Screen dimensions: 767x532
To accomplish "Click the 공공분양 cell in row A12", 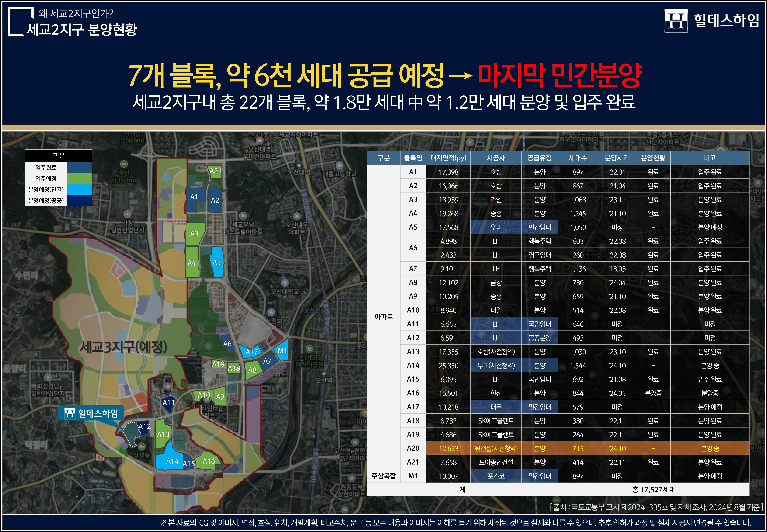I will pos(540,338).
